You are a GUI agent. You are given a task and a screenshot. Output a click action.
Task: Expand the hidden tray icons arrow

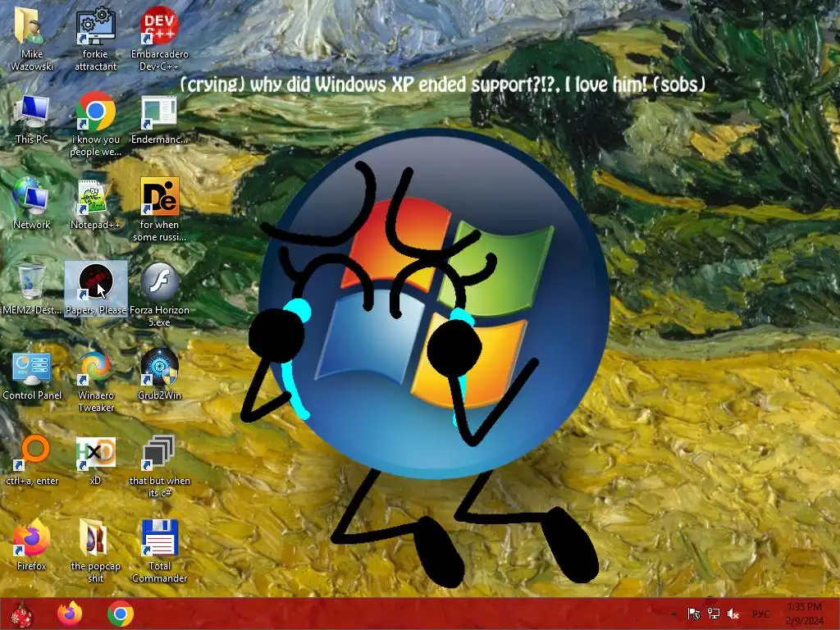674,614
